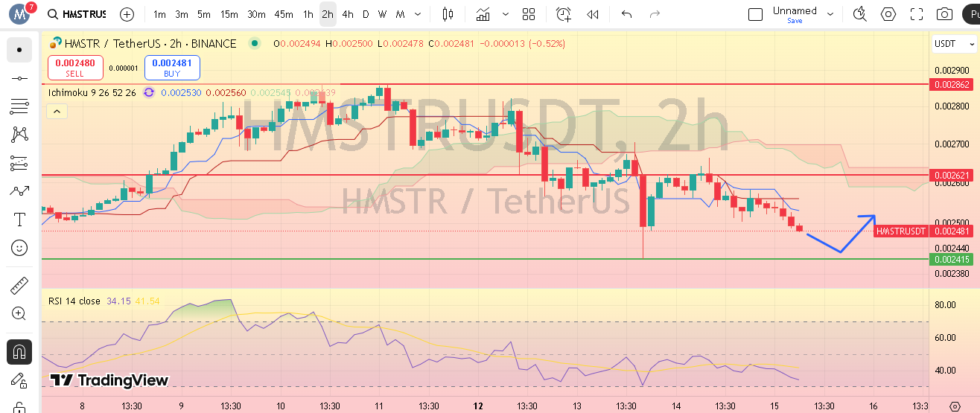Image resolution: width=980 pixels, height=413 pixels.
Task: Select the 0.002621 red price line label
Action: (952, 176)
